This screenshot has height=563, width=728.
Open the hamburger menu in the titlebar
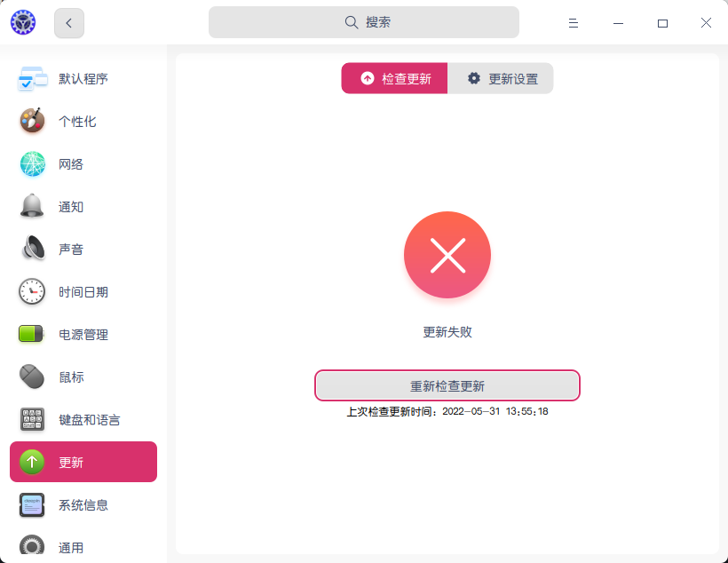tap(574, 22)
